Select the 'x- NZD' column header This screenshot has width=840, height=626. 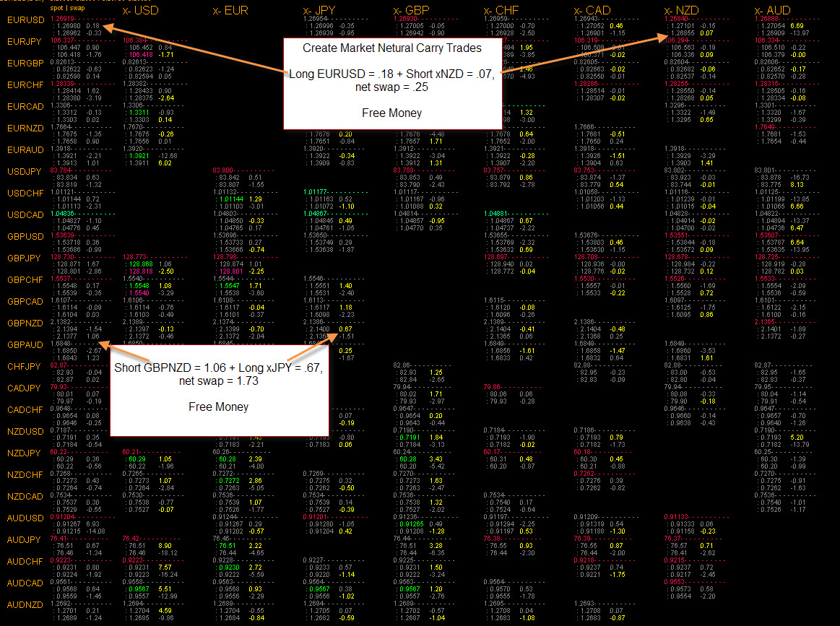681,10
